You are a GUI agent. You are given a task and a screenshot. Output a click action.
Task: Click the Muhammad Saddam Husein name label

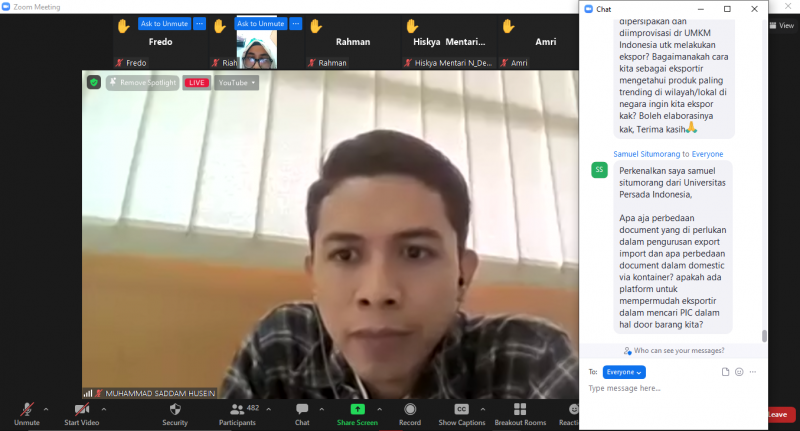(160, 393)
